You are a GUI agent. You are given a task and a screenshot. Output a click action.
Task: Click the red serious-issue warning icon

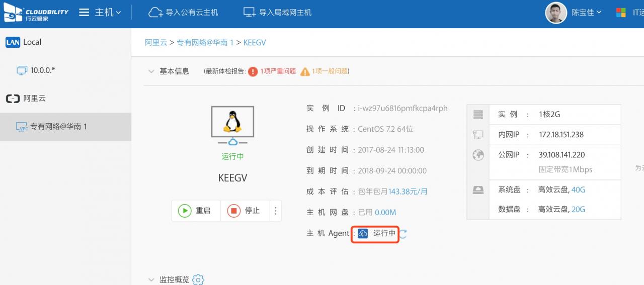point(253,71)
